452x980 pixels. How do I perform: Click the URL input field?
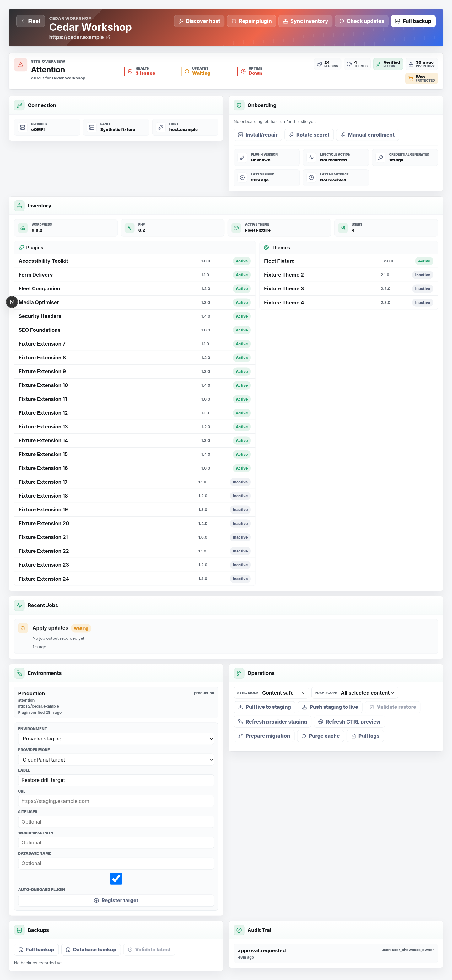coord(116,801)
